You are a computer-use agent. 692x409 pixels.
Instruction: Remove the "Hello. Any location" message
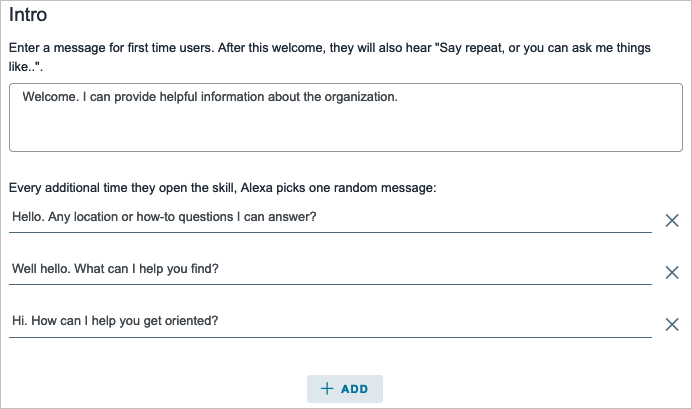pyautogui.click(x=672, y=220)
